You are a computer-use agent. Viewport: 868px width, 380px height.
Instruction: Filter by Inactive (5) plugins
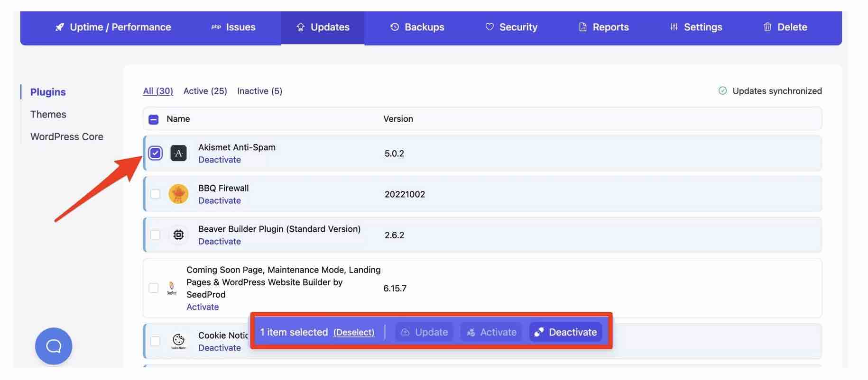[260, 91]
